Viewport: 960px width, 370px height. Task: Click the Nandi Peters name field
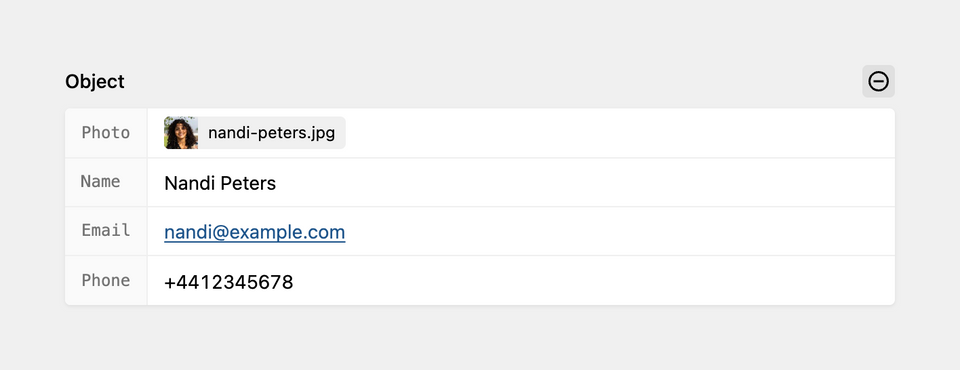pos(521,183)
